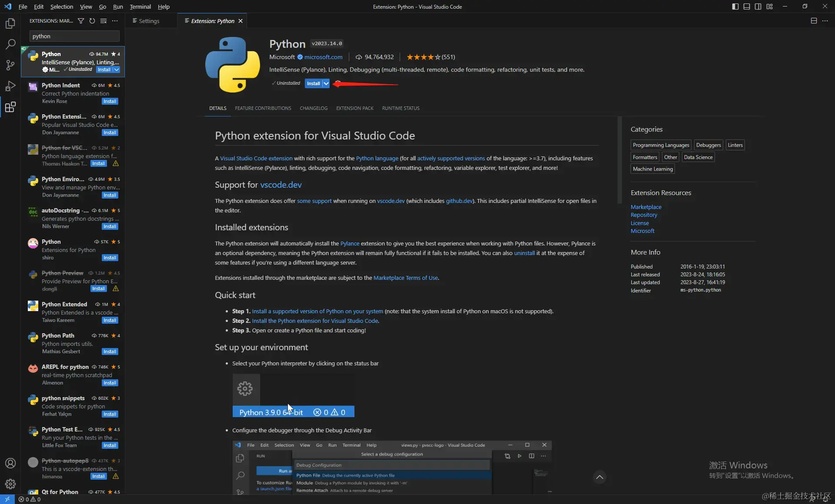Refresh the extensions list
Screen dimensions: 835x504
(92, 21)
